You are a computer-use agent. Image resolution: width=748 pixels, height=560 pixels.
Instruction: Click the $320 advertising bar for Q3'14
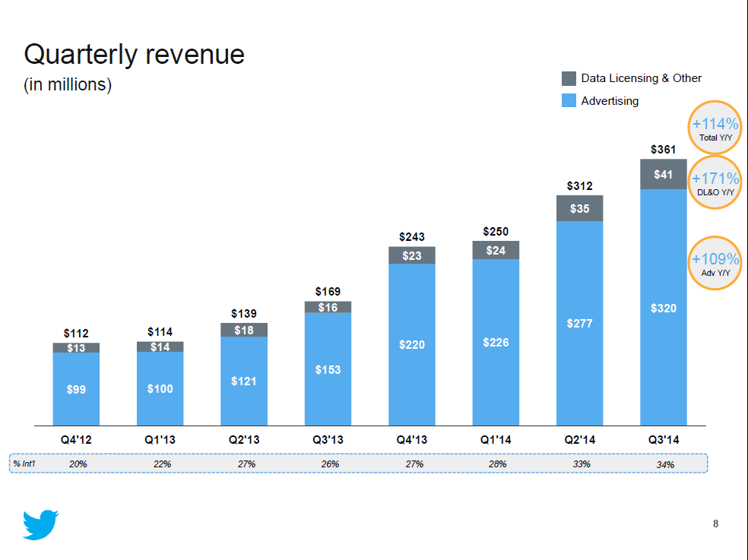pyautogui.click(x=663, y=308)
